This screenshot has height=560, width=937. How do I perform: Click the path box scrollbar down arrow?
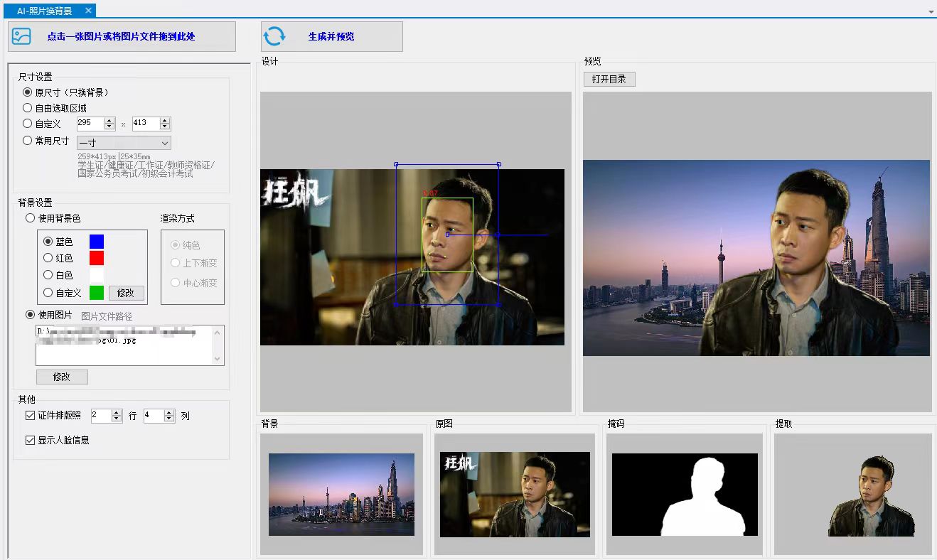tap(218, 360)
